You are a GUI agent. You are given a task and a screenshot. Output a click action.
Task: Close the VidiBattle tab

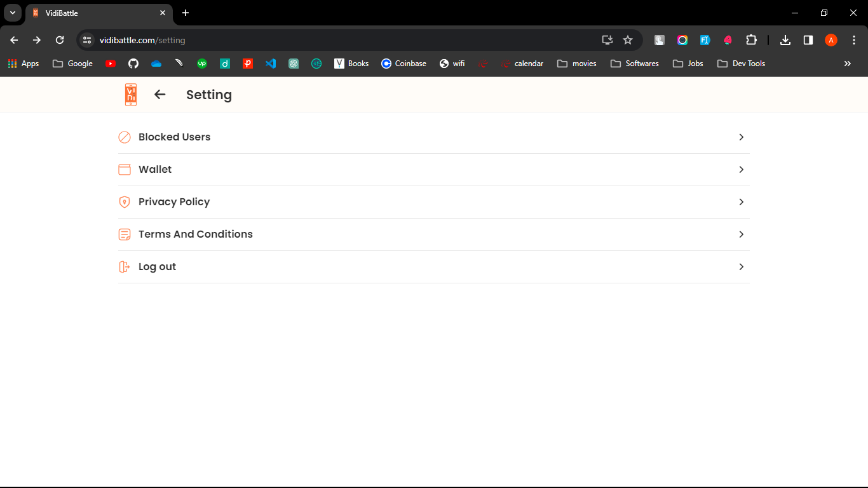(x=163, y=13)
